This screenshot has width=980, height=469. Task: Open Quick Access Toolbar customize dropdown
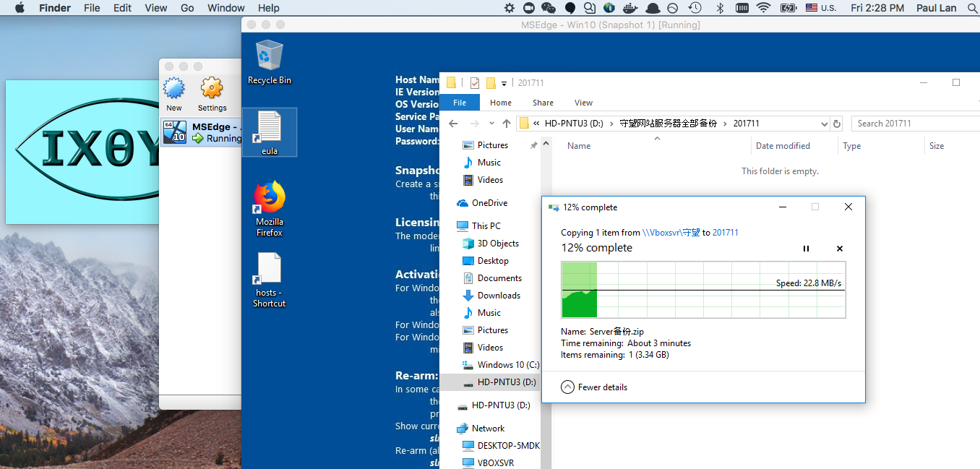pos(504,83)
